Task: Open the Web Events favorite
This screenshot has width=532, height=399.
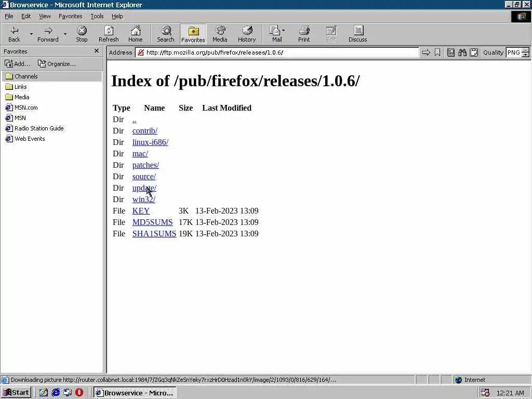Action: (x=25, y=139)
